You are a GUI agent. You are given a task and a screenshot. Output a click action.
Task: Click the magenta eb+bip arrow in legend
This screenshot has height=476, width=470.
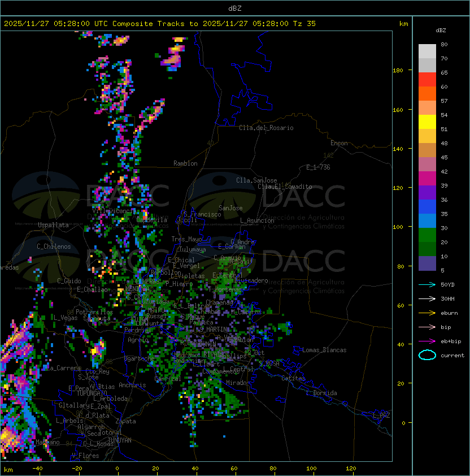[427, 341]
